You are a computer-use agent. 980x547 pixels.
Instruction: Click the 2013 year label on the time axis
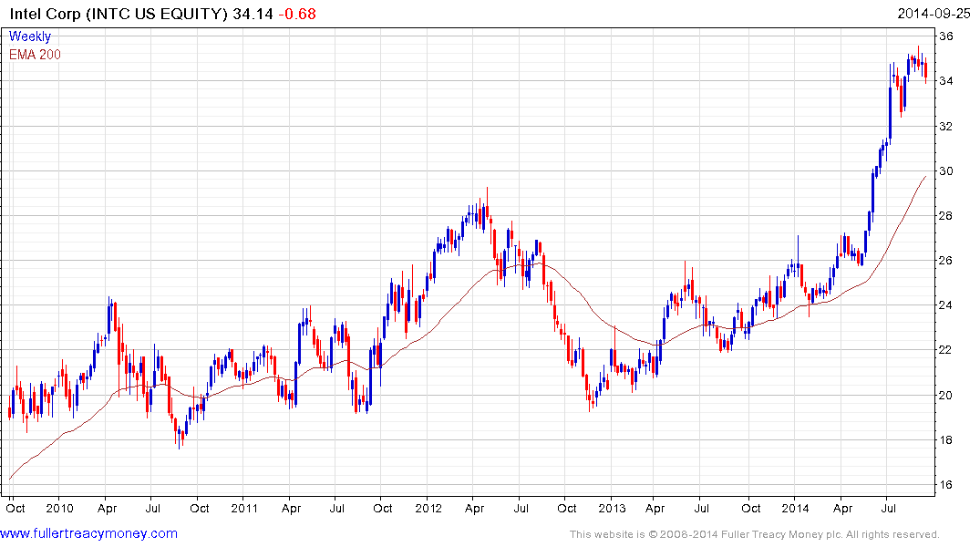tap(612, 508)
